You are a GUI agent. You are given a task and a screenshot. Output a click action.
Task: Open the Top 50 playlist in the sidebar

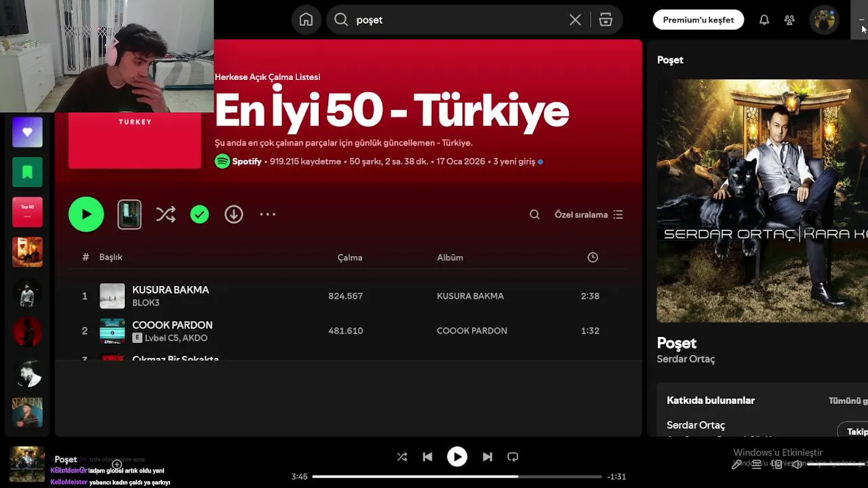27,212
